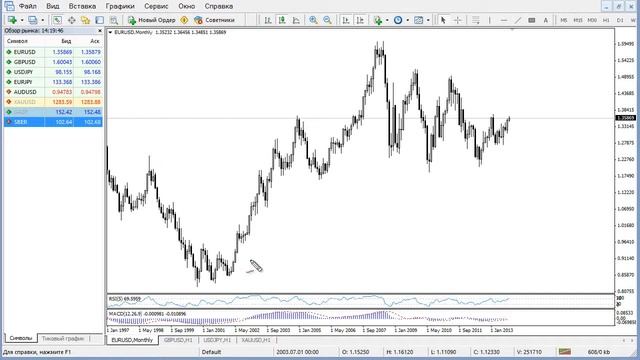Switch to candlestick chart display
Viewport: 640px width, 360px height.
[282, 20]
